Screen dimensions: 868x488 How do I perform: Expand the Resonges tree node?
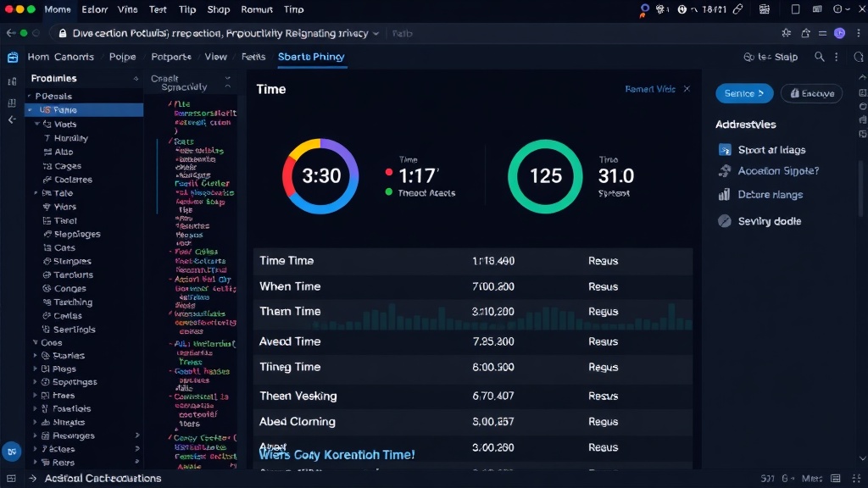coord(36,435)
